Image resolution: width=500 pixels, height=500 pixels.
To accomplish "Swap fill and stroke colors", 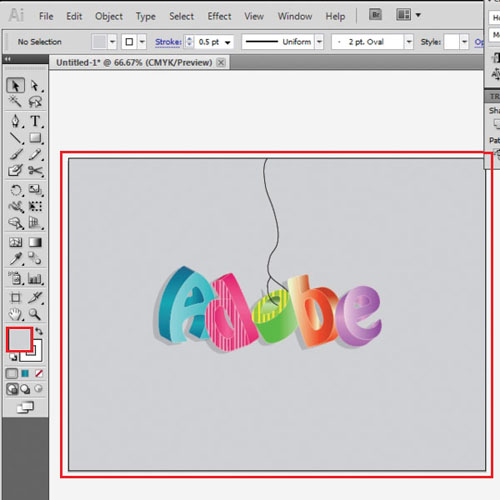I will (x=39, y=331).
